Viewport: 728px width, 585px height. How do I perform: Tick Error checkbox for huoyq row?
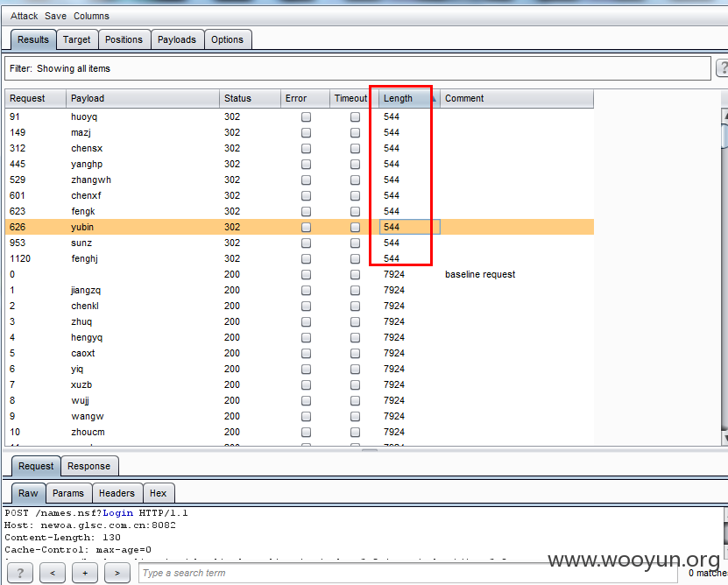point(306,117)
